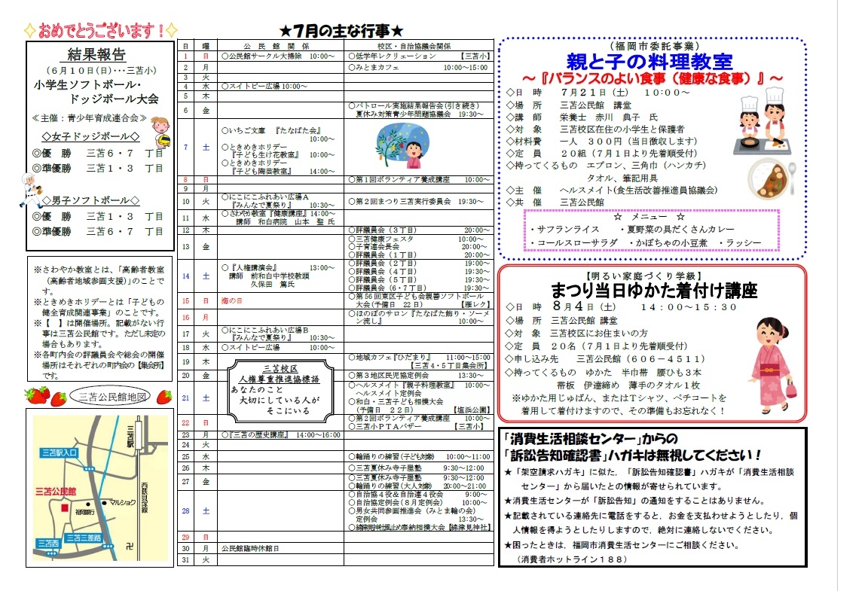Select "三苫公民館（６０６－４５１１）" contact line
868x591 pixels.
coord(640,359)
